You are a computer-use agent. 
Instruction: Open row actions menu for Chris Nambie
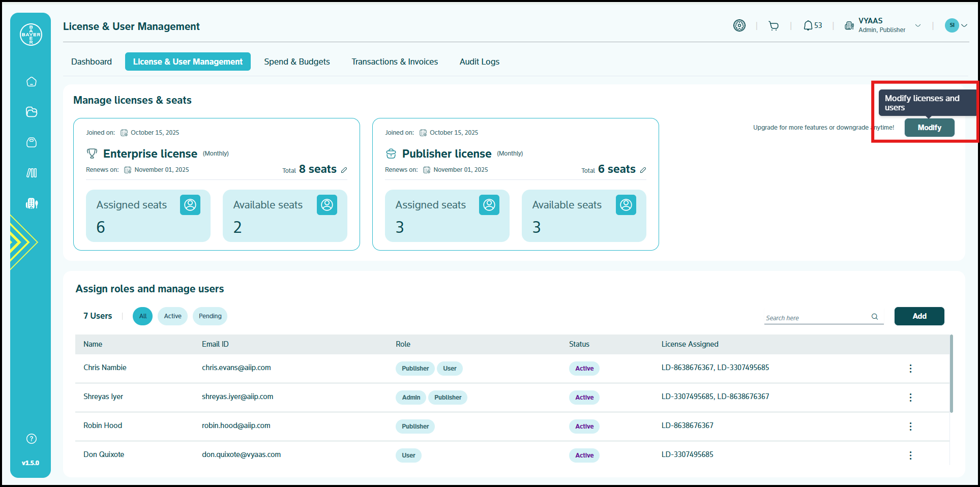(910, 369)
